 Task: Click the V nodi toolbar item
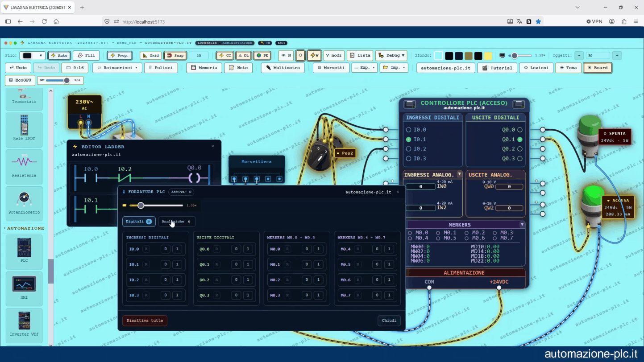click(x=334, y=55)
